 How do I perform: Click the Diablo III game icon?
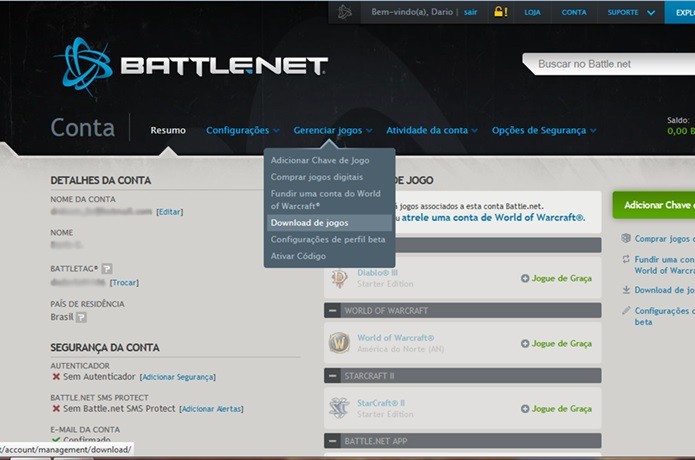(340, 278)
